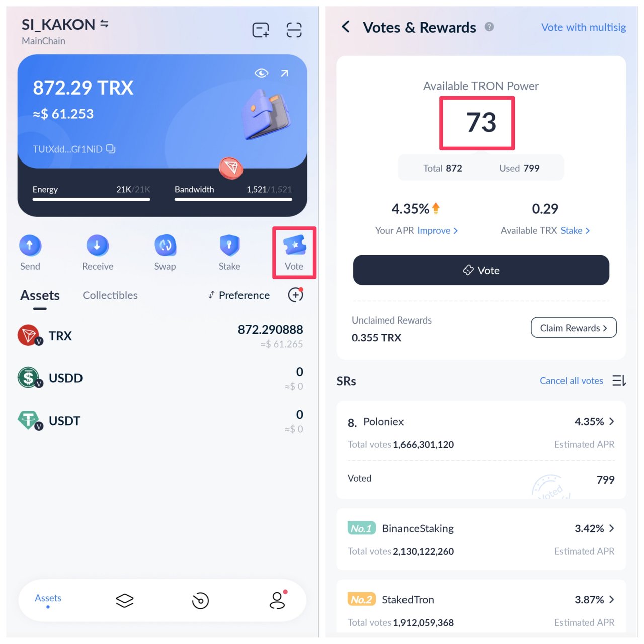Switch to the Collectibles tab

[110, 295]
